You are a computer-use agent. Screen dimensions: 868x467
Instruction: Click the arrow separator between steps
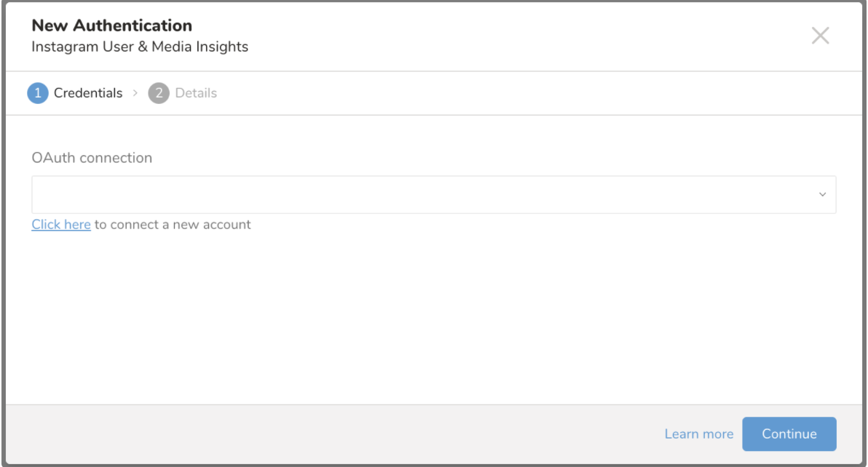(x=135, y=93)
